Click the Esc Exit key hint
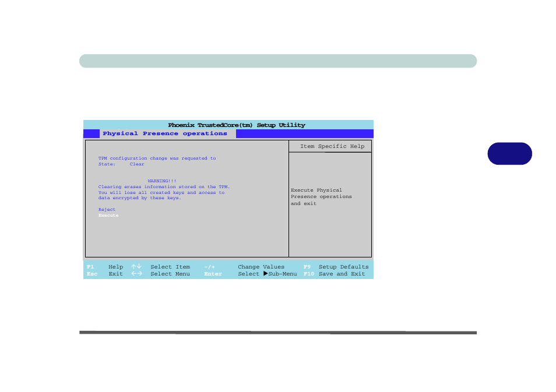556x392 pixels. [x=105, y=274]
